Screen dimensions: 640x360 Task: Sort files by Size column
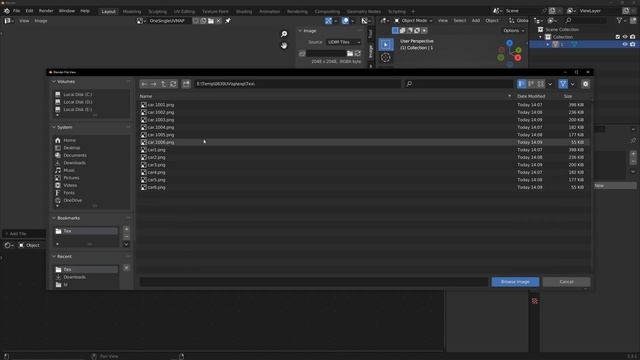pyautogui.click(x=568, y=96)
